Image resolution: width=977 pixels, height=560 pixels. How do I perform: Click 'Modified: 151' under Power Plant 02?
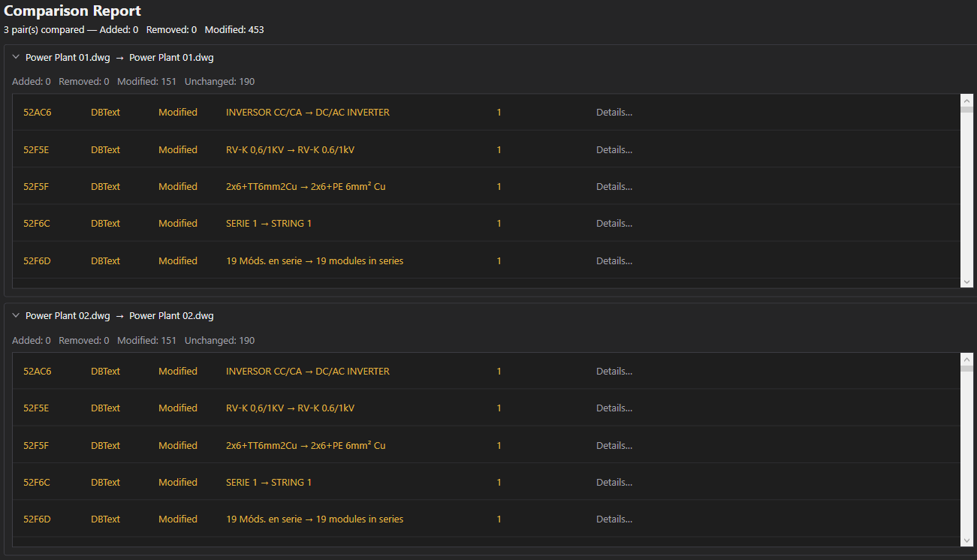click(146, 340)
